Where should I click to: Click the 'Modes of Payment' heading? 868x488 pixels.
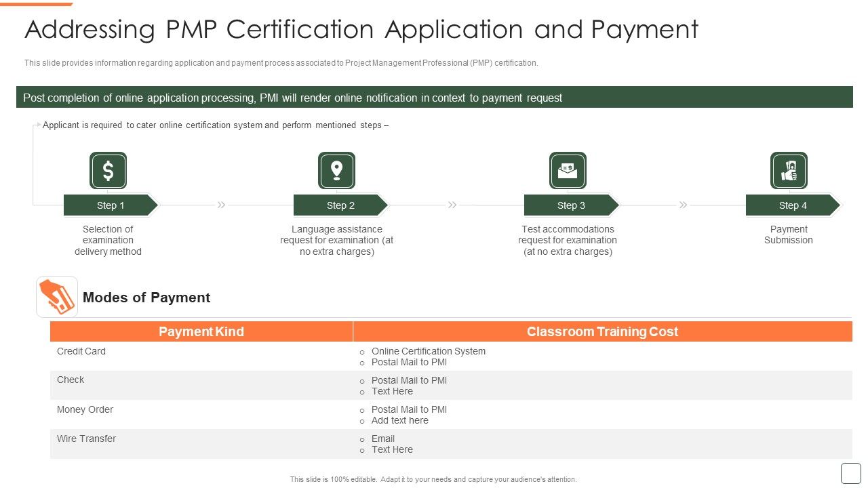click(x=146, y=298)
